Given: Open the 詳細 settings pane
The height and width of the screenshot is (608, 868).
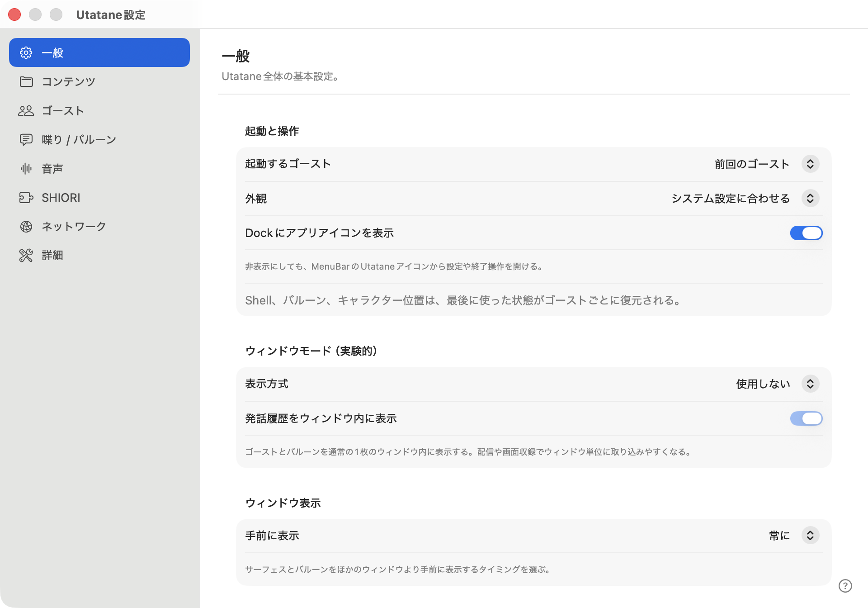Looking at the screenshot, I should 99,256.
